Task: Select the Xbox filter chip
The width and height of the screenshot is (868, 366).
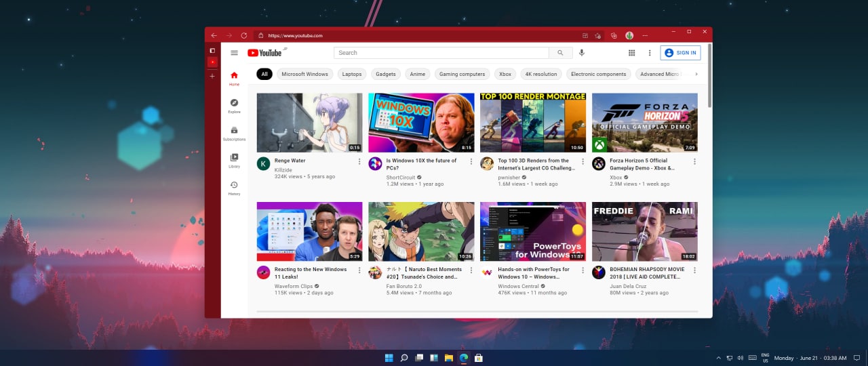Action: pyautogui.click(x=505, y=74)
